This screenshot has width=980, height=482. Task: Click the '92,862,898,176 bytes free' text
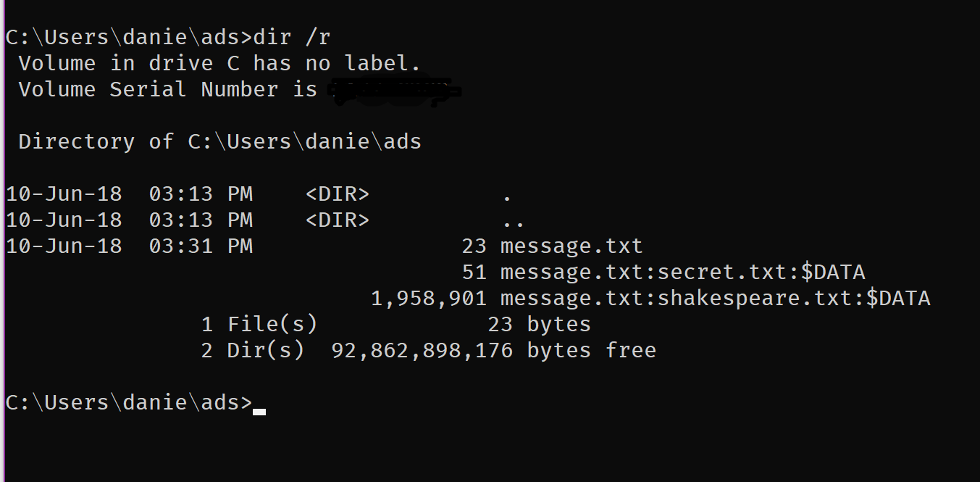pos(493,351)
